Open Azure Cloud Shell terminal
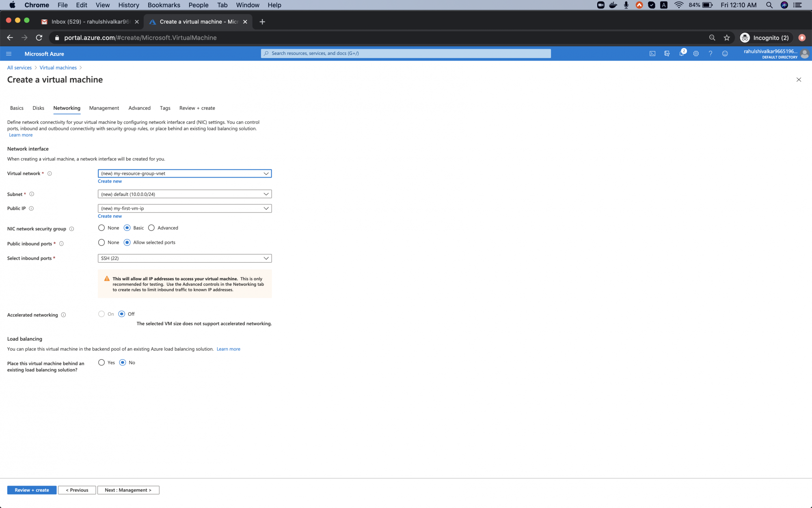 coord(652,53)
